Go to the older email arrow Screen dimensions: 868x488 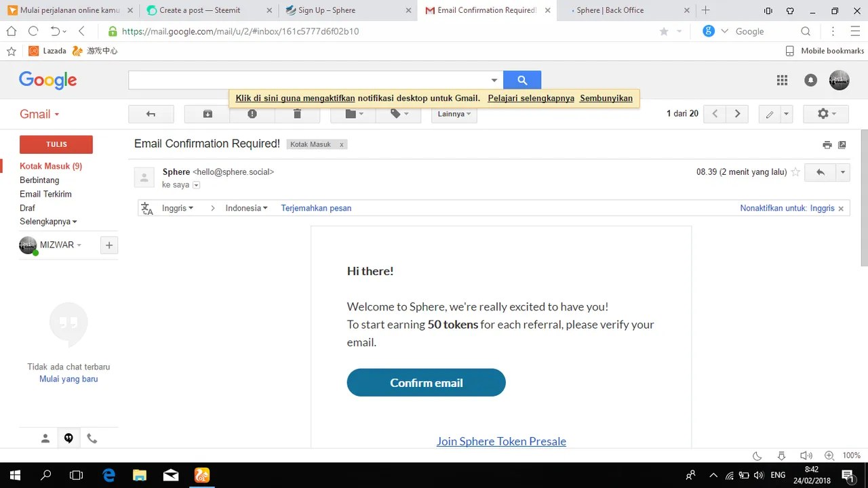737,114
